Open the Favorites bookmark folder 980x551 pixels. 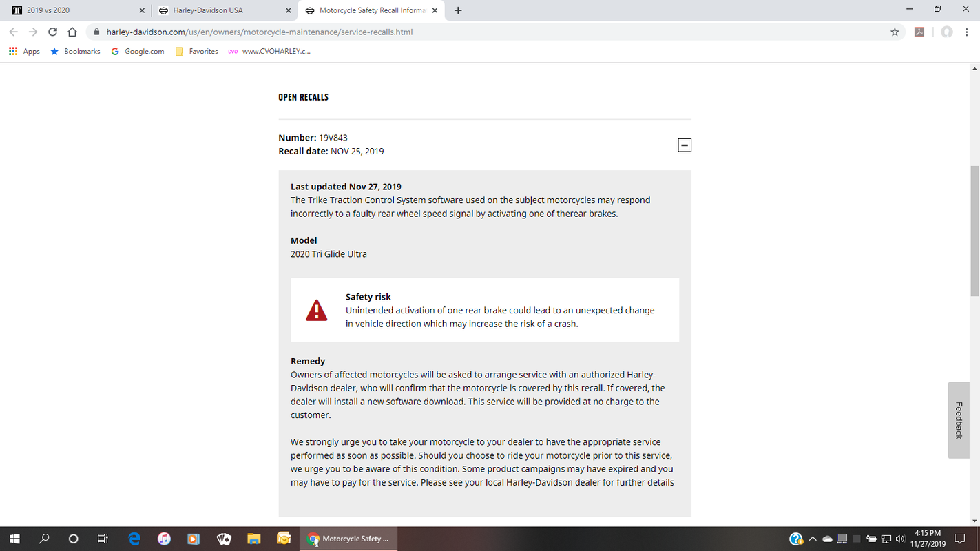(x=196, y=51)
